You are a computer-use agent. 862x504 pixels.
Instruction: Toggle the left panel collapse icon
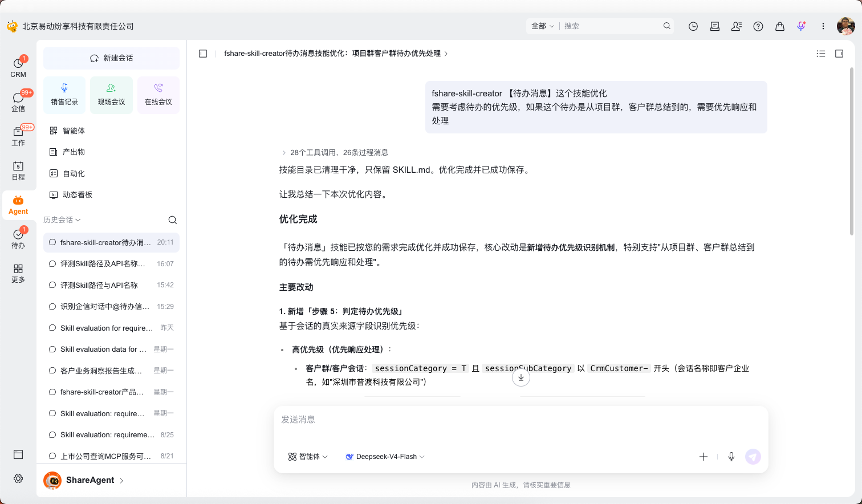[203, 54]
